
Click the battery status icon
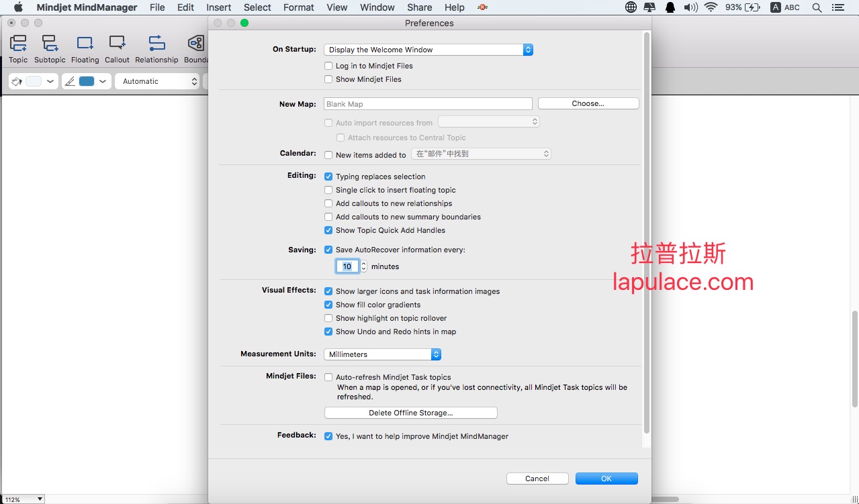coord(753,7)
